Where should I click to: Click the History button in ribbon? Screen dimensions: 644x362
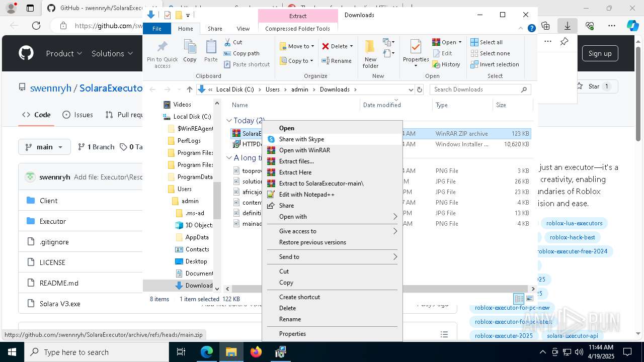pyautogui.click(x=446, y=64)
